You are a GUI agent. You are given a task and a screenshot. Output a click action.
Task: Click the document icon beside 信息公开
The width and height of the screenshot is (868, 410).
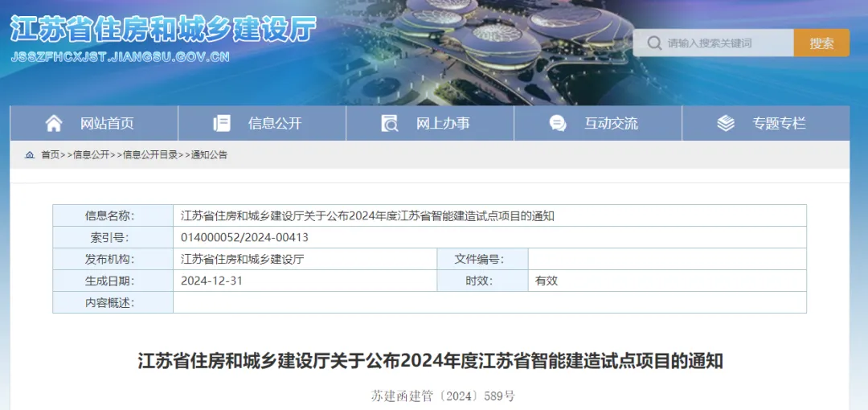pyautogui.click(x=222, y=123)
